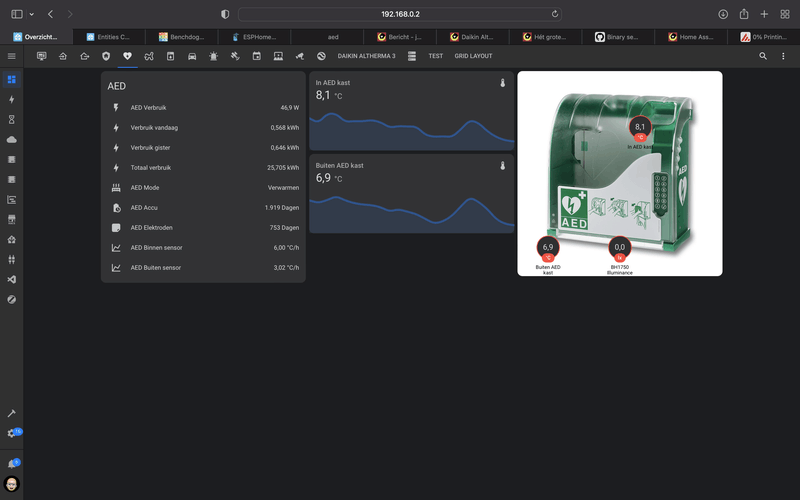Click the hourglass icon in the sidebar
800x500 pixels.
click(x=11, y=119)
